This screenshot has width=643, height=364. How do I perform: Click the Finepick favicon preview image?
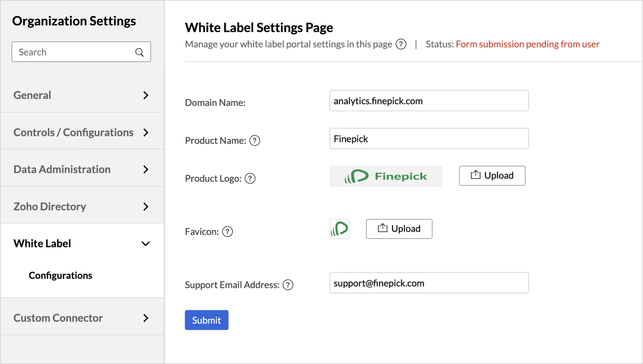tap(340, 229)
